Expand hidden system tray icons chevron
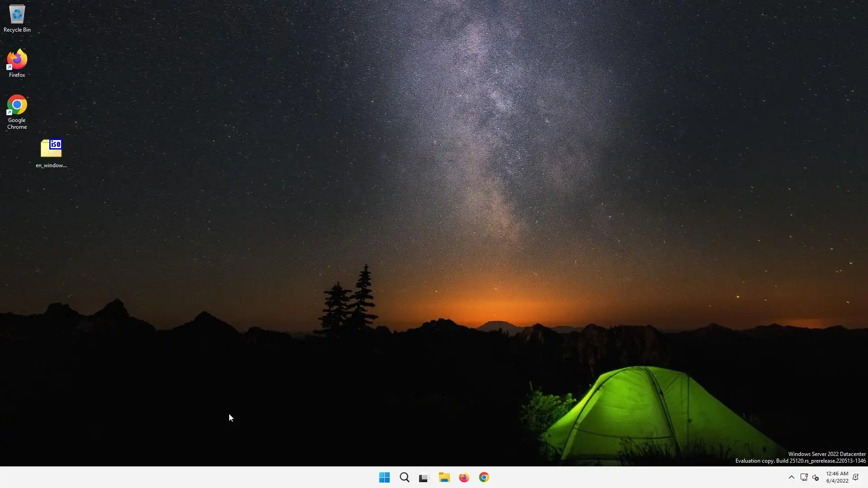 [x=791, y=477]
